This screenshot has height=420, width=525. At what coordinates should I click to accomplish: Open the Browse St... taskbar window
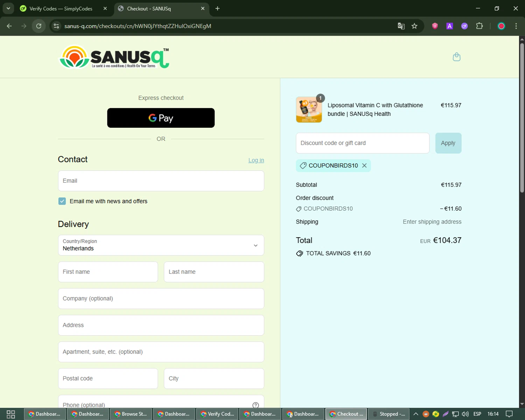[x=131, y=414]
